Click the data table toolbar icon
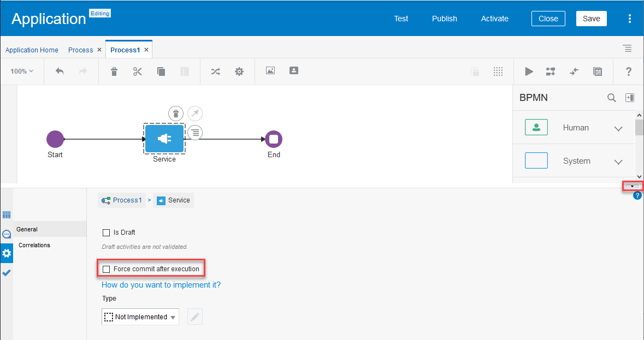The height and width of the screenshot is (340, 644). [598, 71]
